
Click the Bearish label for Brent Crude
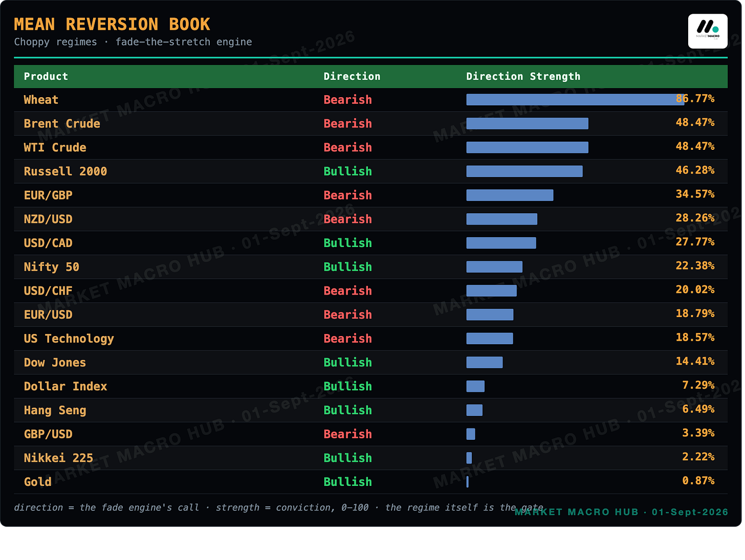click(x=348, y=124)
